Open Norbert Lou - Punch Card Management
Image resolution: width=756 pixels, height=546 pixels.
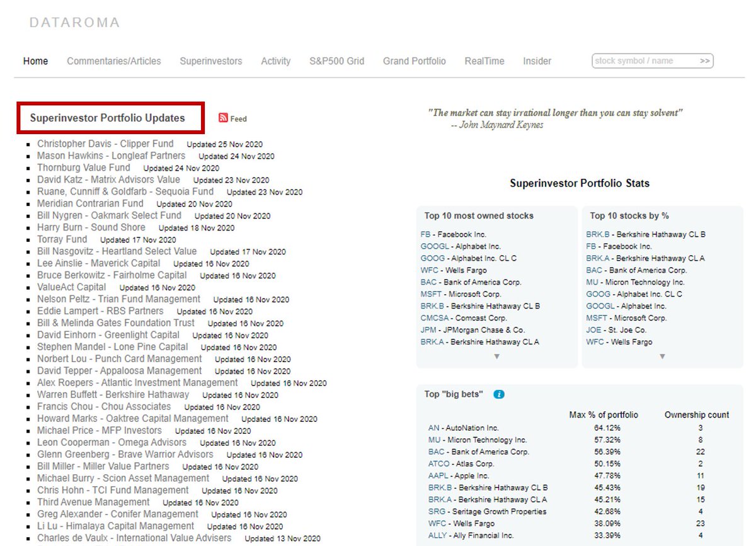click(120, 359)
